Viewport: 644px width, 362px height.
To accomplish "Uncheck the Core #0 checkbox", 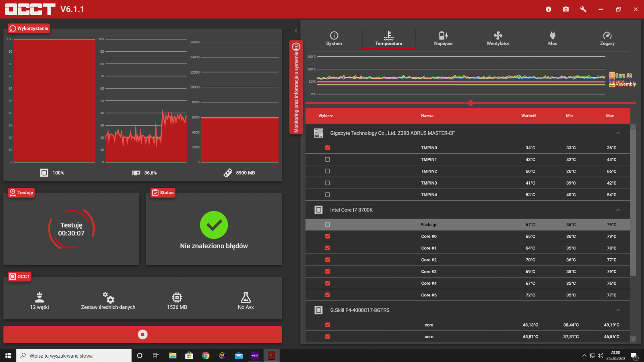I will pos(328,236).
